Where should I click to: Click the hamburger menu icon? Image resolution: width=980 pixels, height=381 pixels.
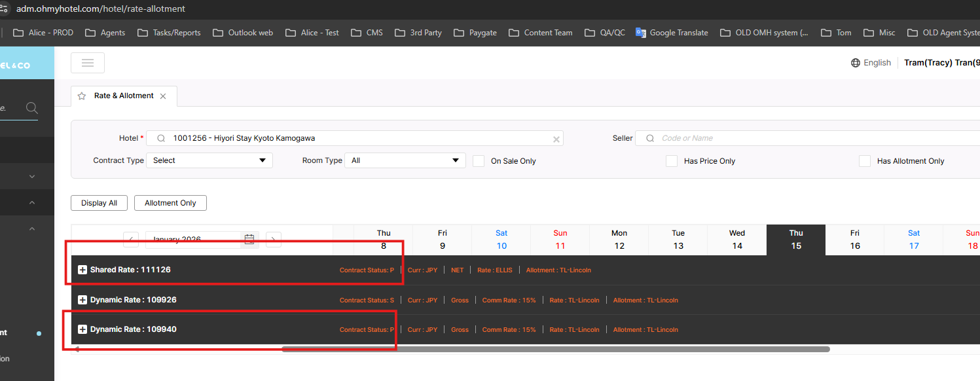pos(88,63)
